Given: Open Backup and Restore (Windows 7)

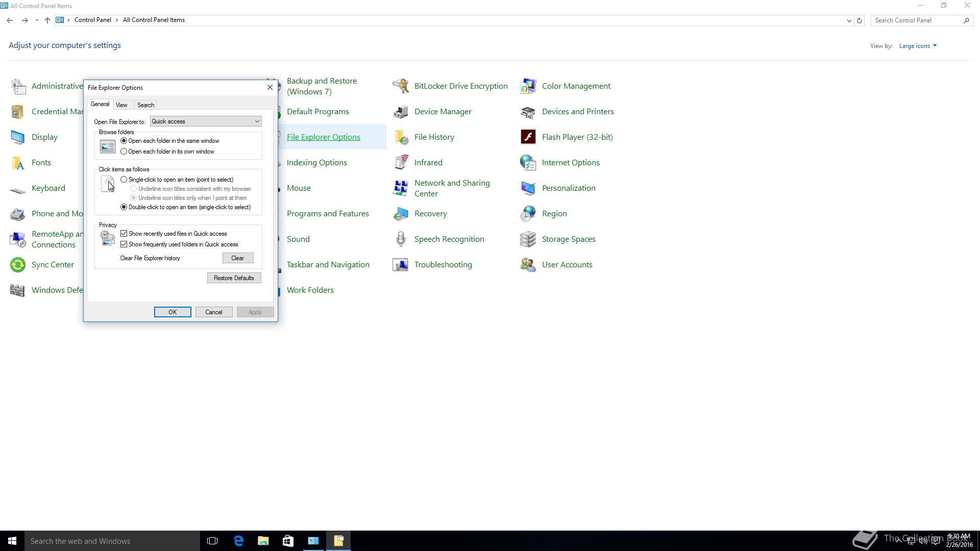Looking at the screenshot, I should 322,86.
